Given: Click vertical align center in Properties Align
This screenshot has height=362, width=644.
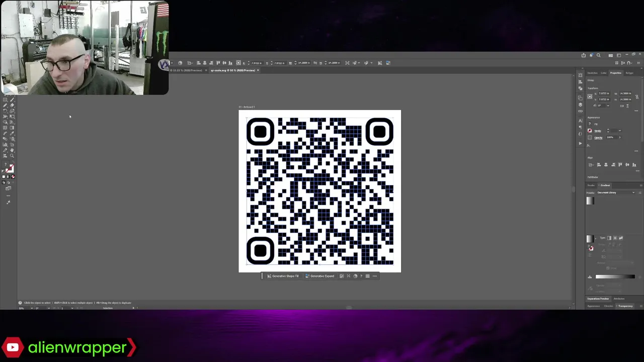Looking at the screenshot, I should click(x=627, y=165).
